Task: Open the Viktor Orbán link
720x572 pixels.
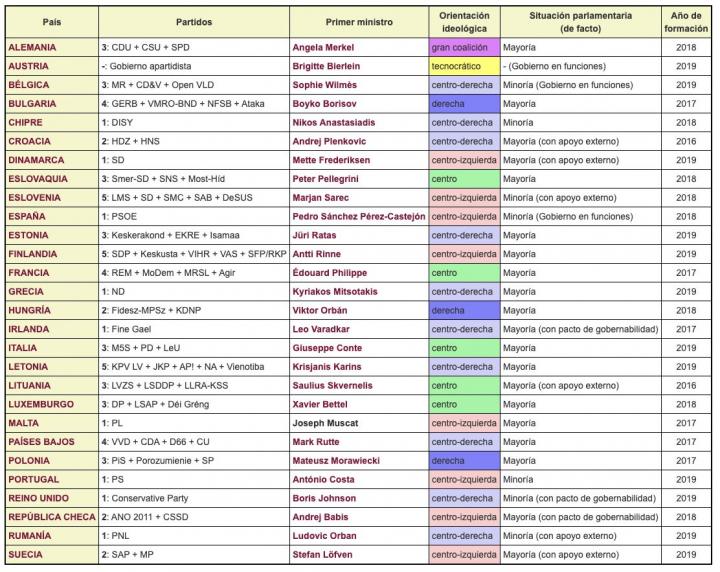Action: click(321, 310)
